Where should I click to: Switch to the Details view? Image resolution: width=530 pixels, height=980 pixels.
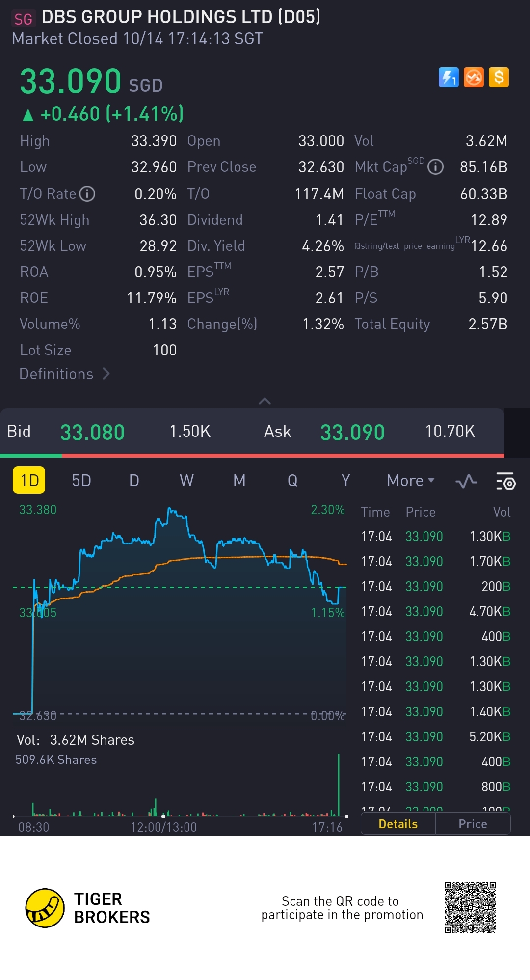[x=398, y=824]
